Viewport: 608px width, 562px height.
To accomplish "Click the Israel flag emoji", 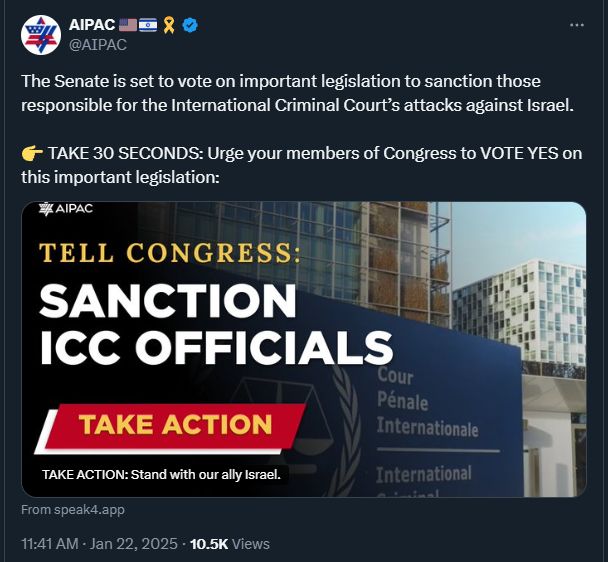I will click(148, 25).
